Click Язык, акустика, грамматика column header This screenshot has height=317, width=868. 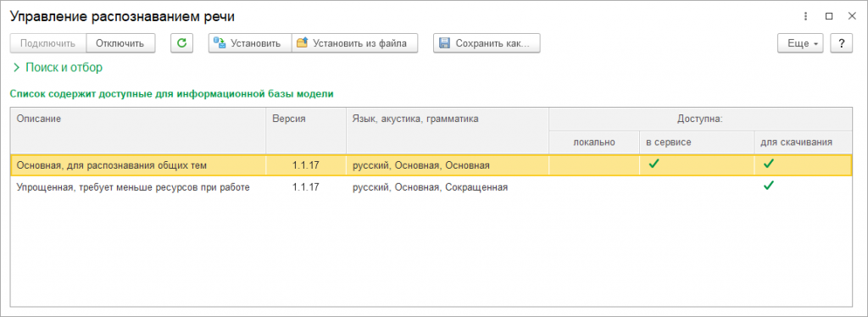tap(448, 131)
